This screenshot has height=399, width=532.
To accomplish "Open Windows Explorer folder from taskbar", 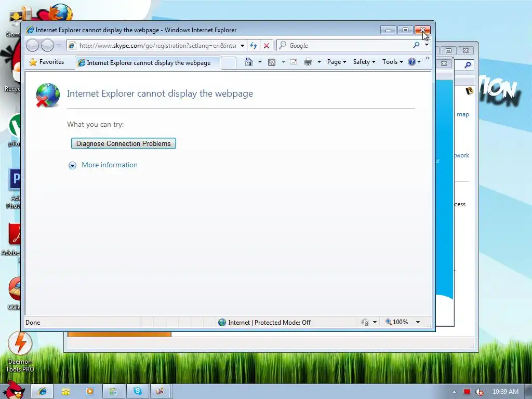I will 66,391.
